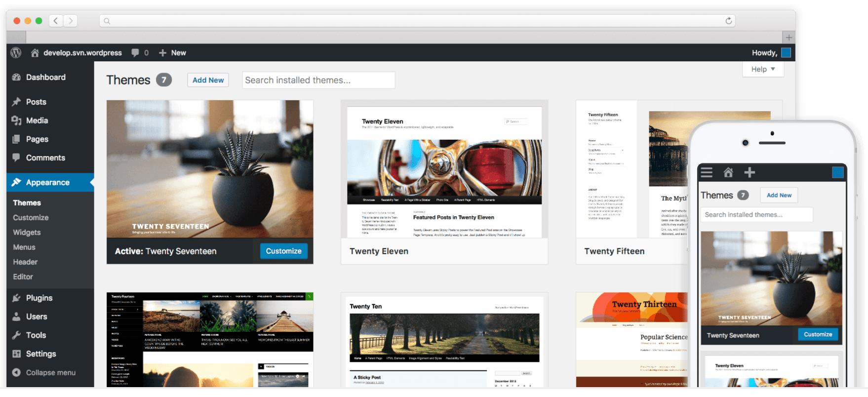Expand the Help dropdown
Screen dimensions: 868x397
pos(763,69)
